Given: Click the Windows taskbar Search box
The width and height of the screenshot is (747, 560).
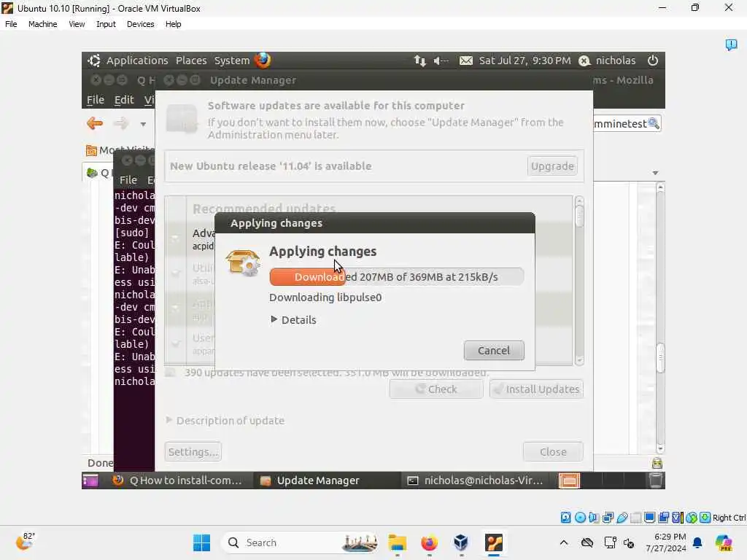Looking at the screenshot, I should click(300, 542).
